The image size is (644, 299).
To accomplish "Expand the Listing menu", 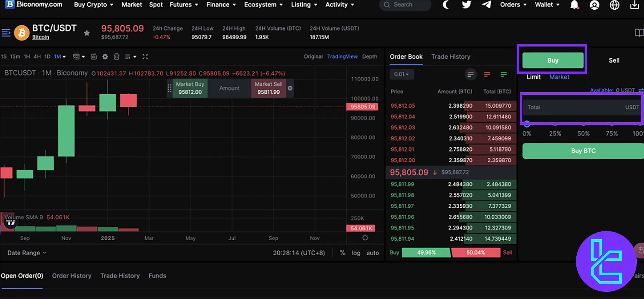I will [x=304, y=5].
